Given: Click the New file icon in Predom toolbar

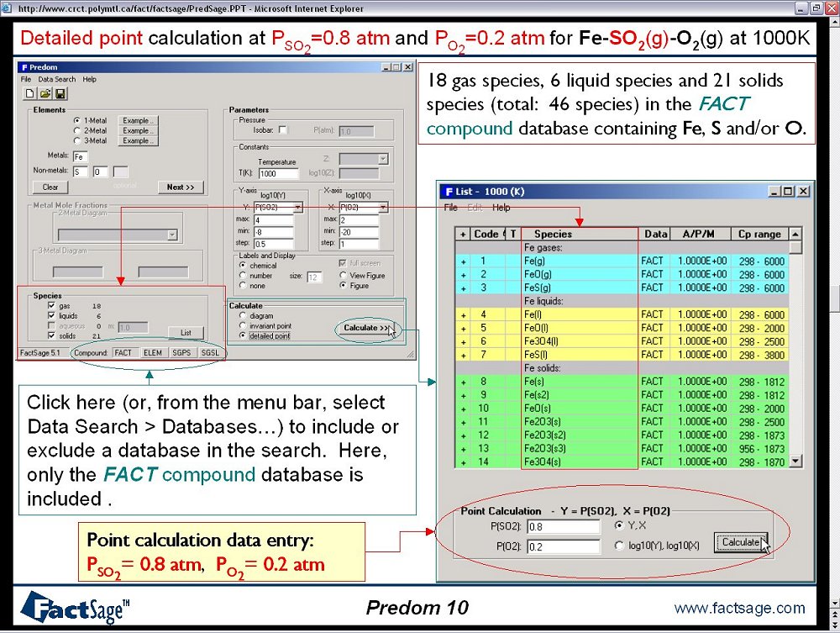Looking at the screenshot, I should click(29, 93).
